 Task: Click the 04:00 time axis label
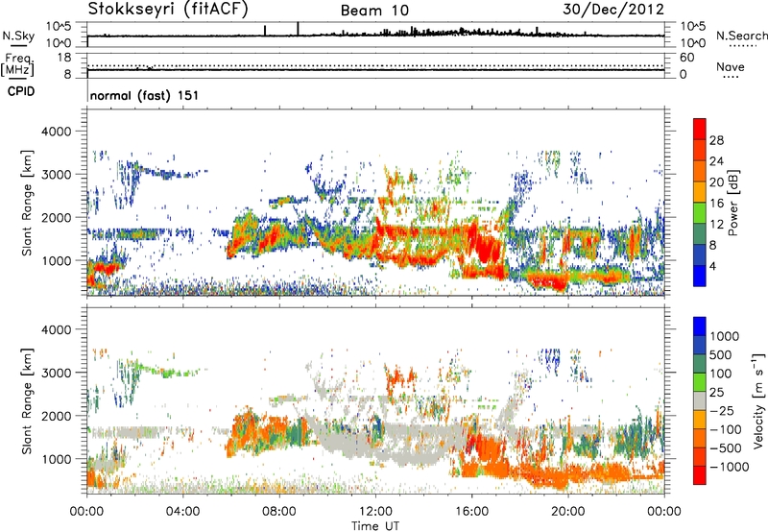183,512
